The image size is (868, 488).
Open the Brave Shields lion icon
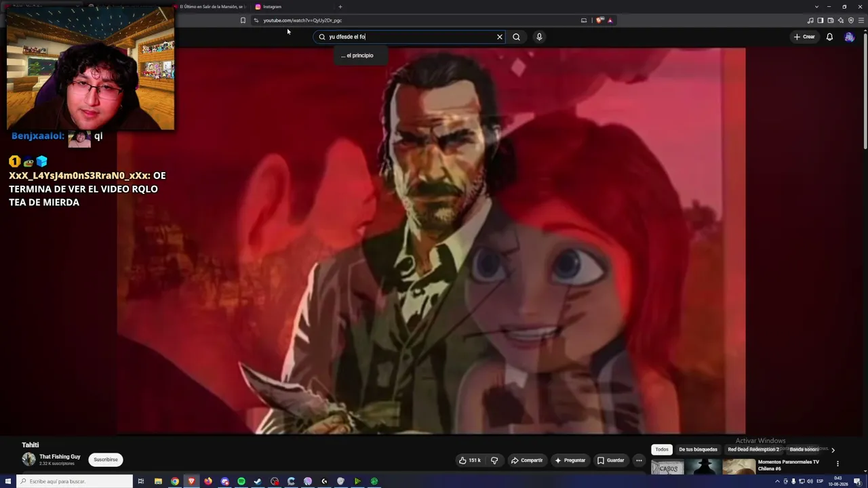[599, 20]
